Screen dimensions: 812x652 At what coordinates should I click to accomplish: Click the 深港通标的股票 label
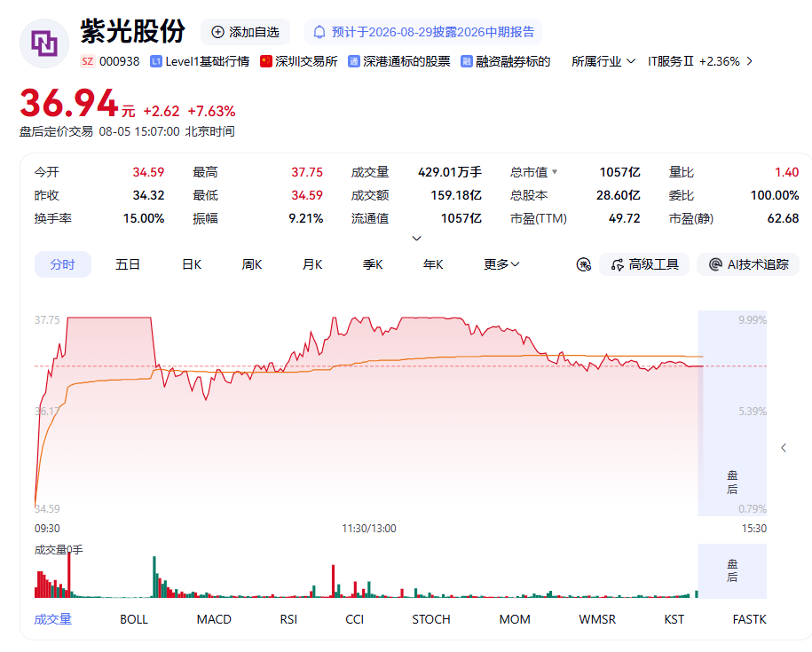coord(406,61)
